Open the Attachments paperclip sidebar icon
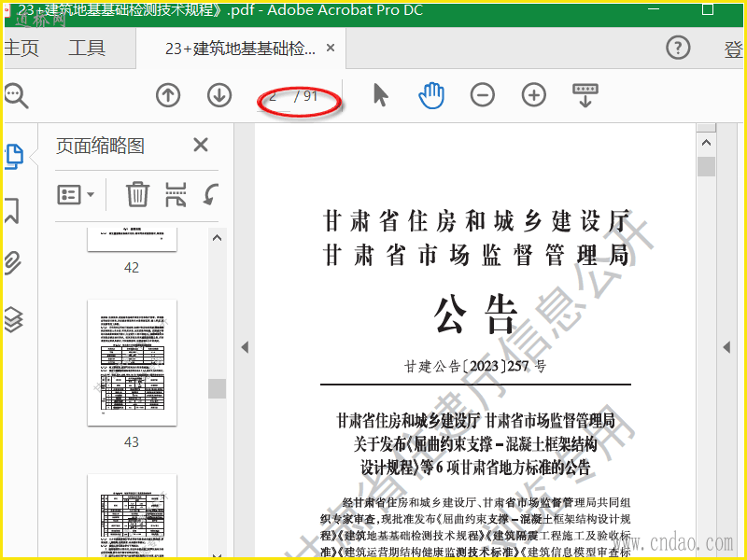This screenshot has height=560, width=747. click(13, 263)
